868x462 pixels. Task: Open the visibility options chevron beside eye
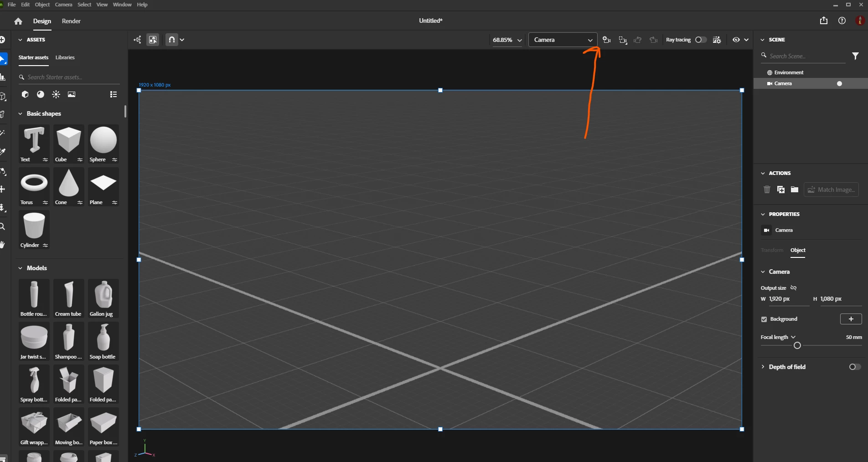point(746,40)
